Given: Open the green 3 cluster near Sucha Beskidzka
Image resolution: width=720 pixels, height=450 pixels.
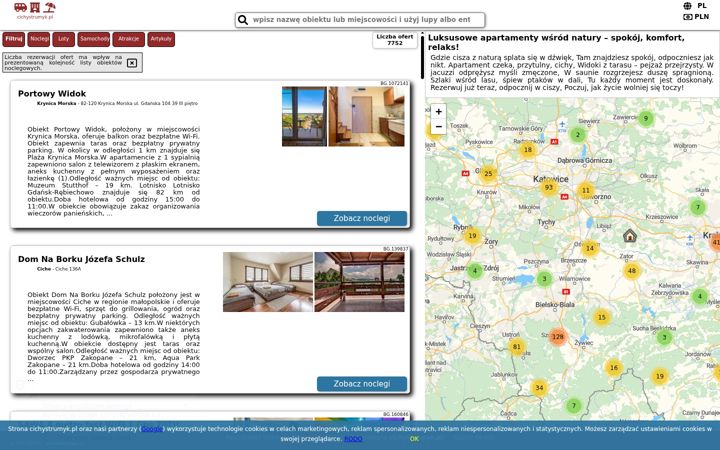Looking at the screenshot, I should pyautogui.click(x=664, y=338).
